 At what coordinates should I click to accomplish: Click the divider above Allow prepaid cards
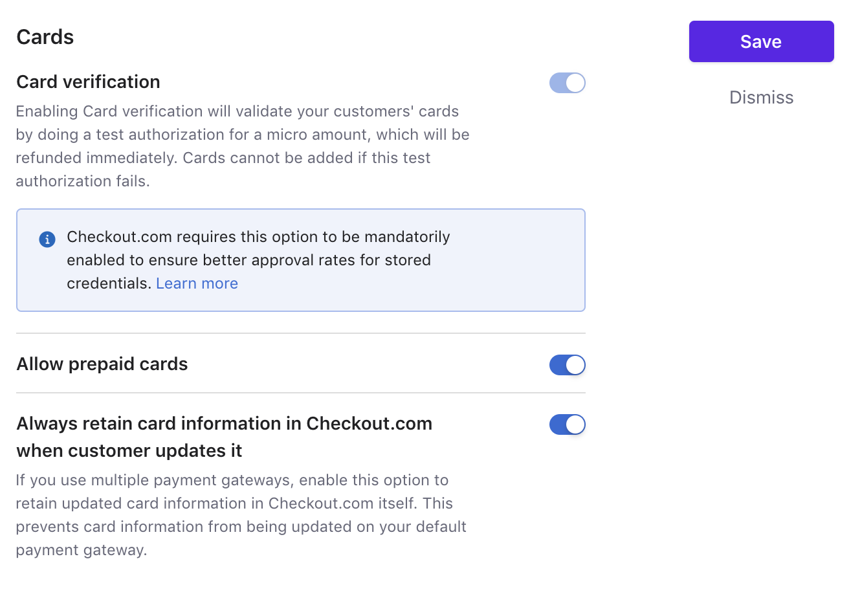[x=301, y=333]
